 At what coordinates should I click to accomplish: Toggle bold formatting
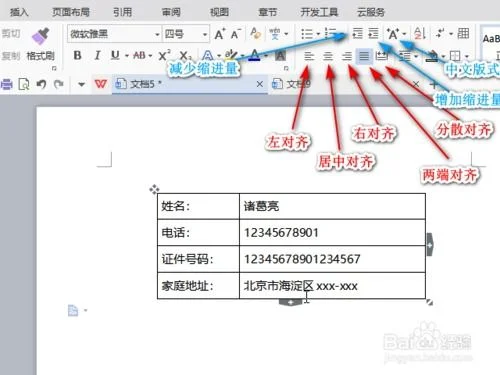(x=77, y=55)
